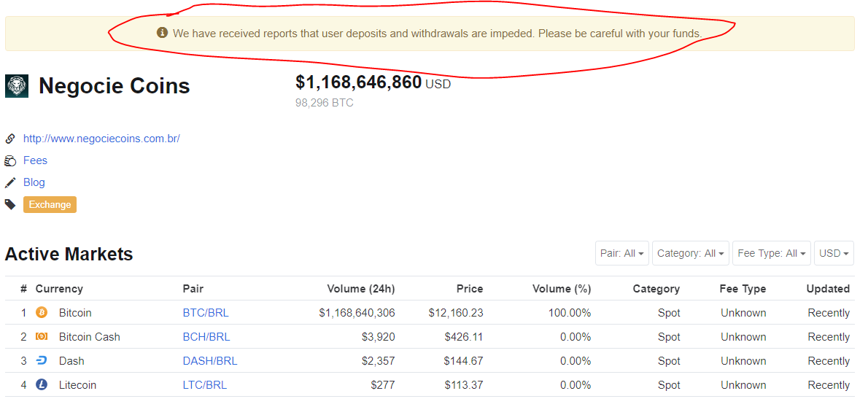This screenshot has height=407, width=868.
Task: Click the tag icon beside Exchange badge
Action: (10, 205)
